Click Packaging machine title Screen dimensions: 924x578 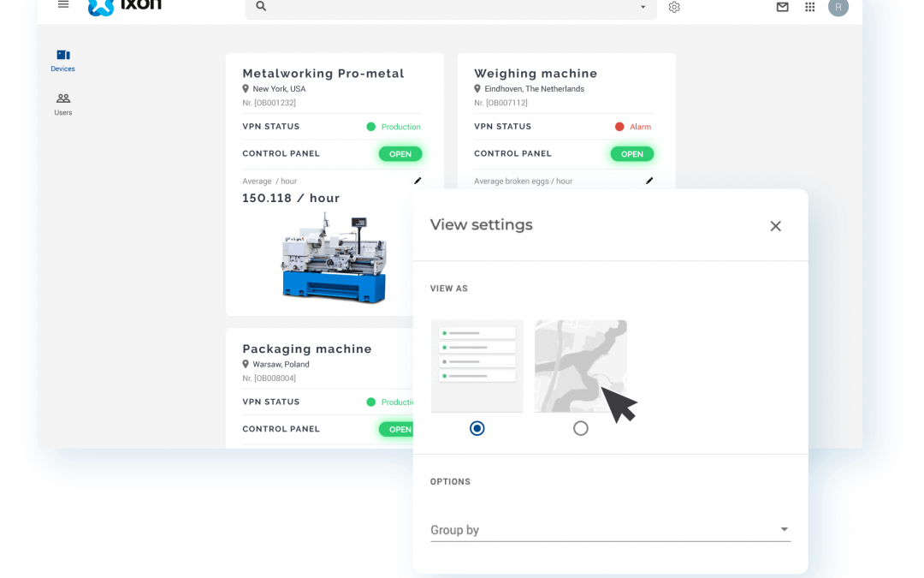[307, 349]
